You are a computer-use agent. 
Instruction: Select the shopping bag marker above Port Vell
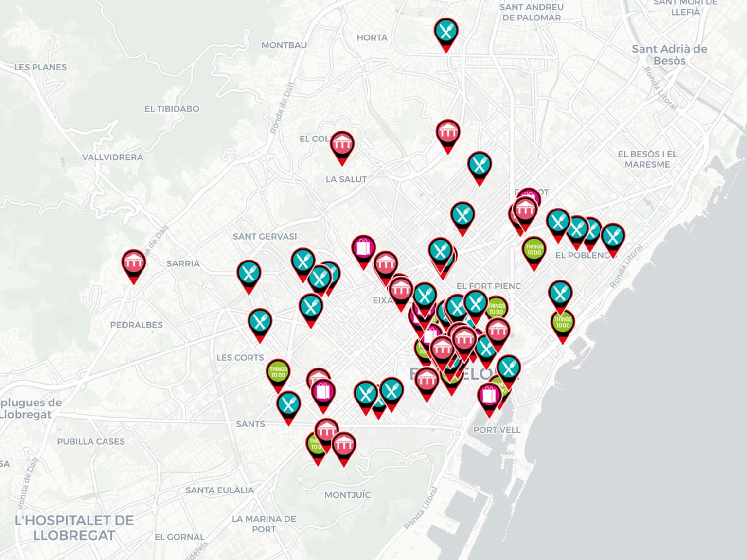tap(489, 396)
